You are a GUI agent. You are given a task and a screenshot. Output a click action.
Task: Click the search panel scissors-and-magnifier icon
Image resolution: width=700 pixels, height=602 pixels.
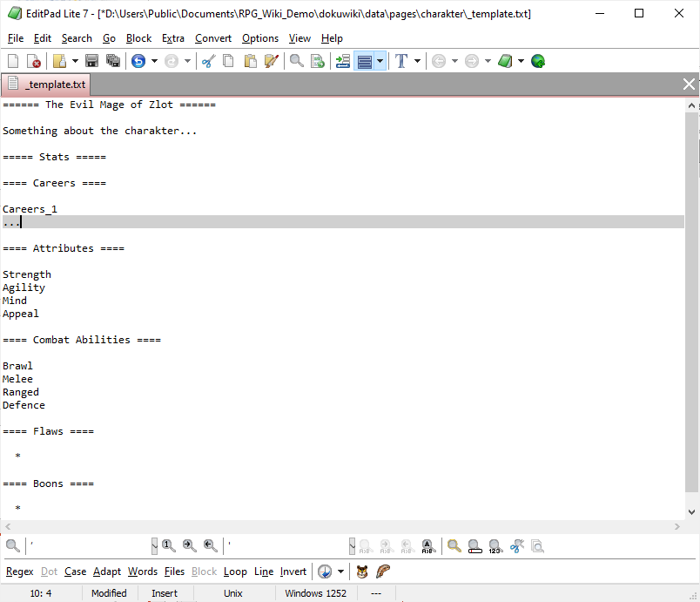[x=517, y=545]
